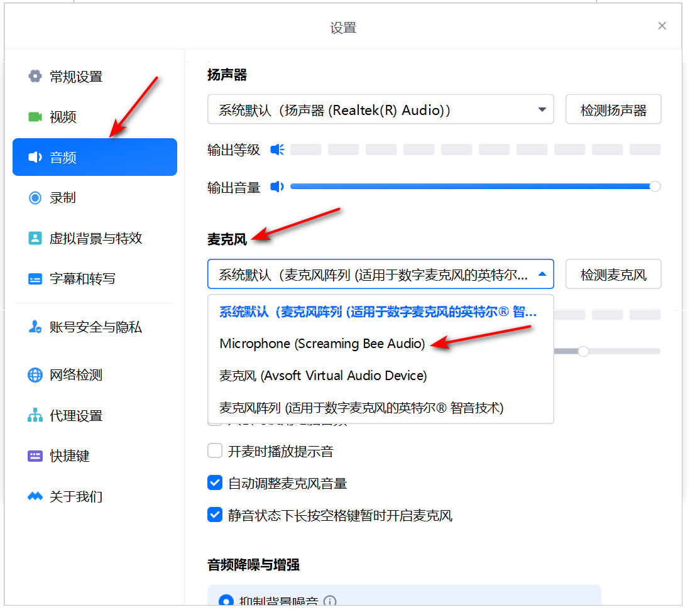Click the keyboard icon for 快捷键
This screenshot has height=610, width=700.
35,456
